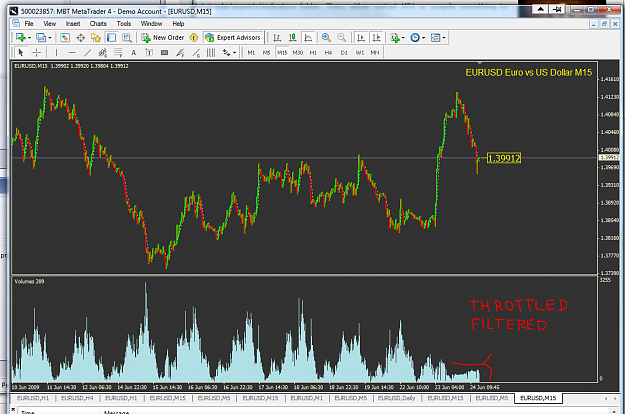Open the File menu
Screen dimensions: 625x414
(x=29, y=24)
